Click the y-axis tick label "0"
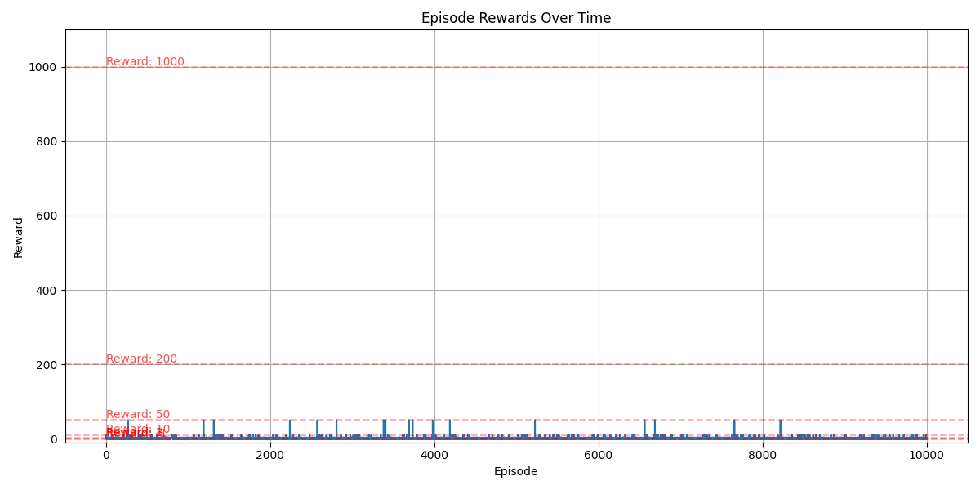 click(x=55, y=439)
